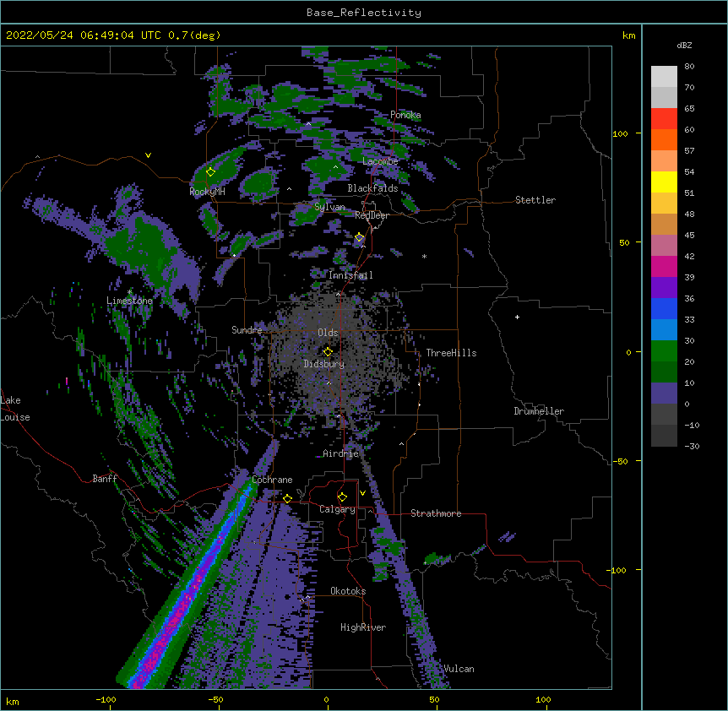Screen dimensions: 728x711
Task: Click the yellow v marker near Calgary
Action: pos(362,493)
